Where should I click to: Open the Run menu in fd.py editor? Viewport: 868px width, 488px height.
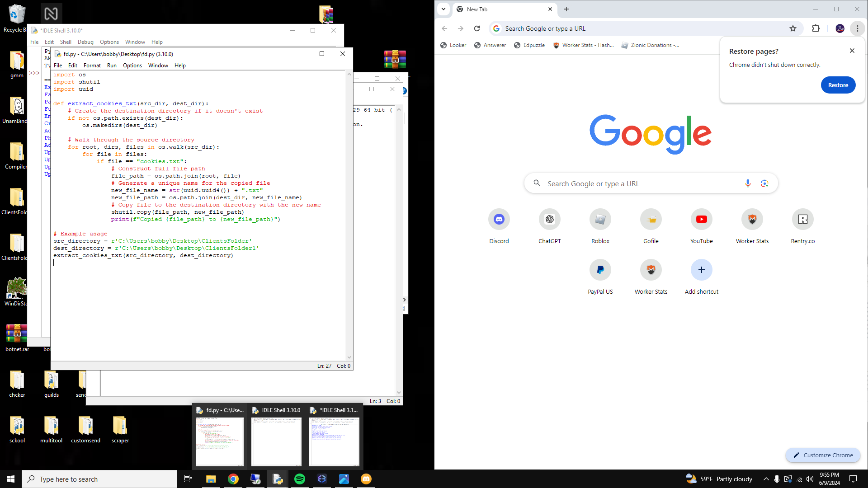[112, 66]
